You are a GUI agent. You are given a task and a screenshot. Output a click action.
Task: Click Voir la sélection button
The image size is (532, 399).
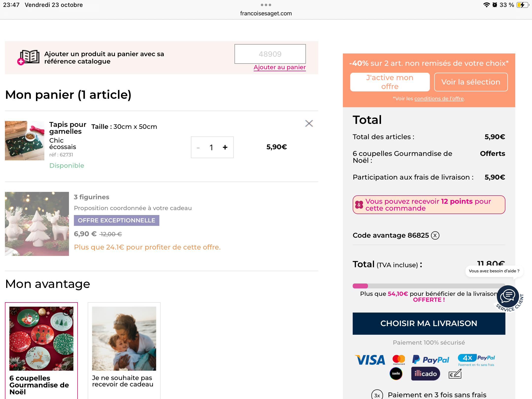[x=471, y=82]
